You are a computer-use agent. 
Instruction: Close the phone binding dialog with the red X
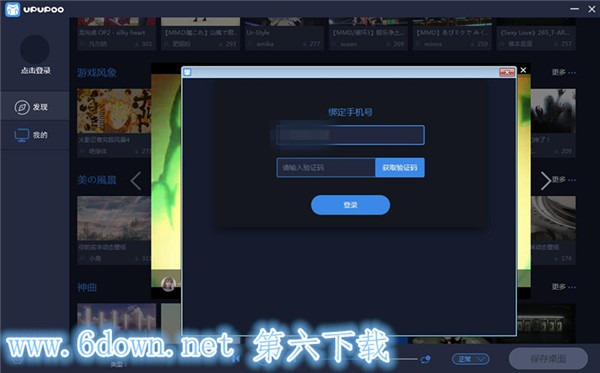(x=507, y=72)
